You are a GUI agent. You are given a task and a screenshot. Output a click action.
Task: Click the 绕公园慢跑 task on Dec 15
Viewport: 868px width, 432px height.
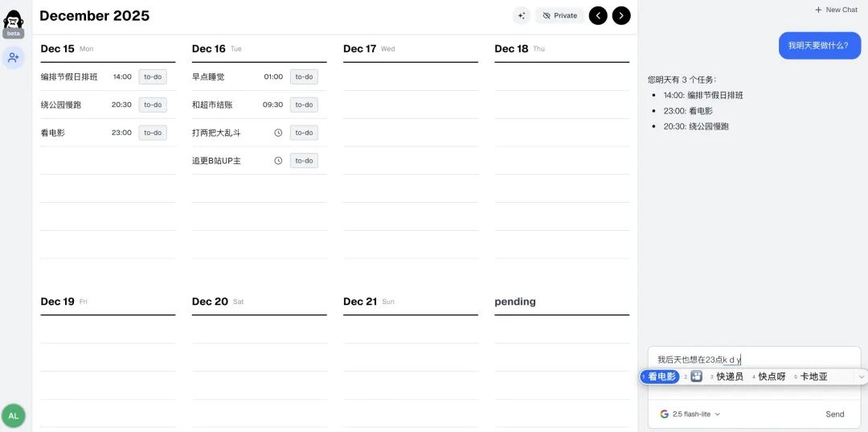(61, 105)
